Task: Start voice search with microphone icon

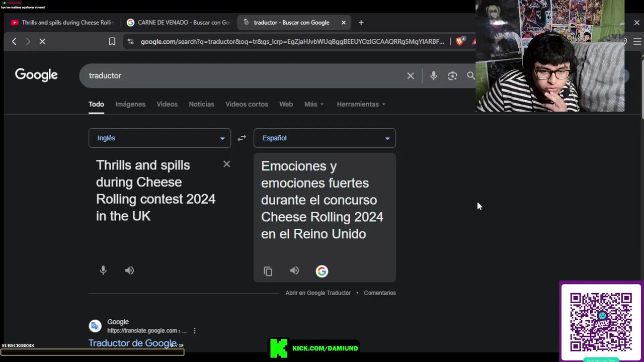Action: pyautogui.click(x=434, y=76)
